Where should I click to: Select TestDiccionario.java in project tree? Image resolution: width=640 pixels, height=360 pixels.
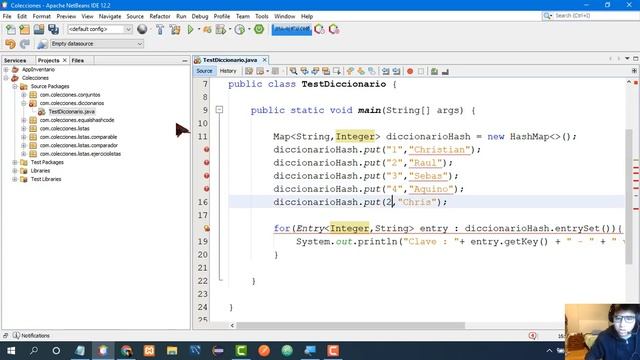click(x=71, y=111)
